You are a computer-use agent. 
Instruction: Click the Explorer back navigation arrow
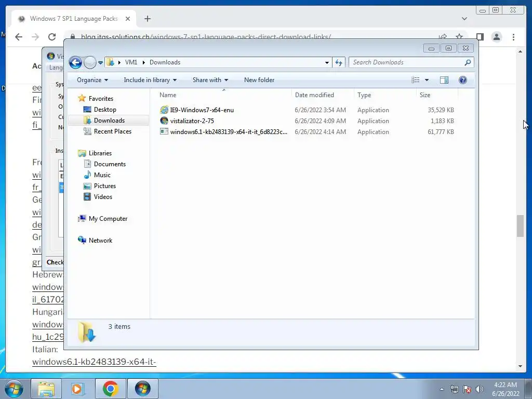click(x=75, y=62)
